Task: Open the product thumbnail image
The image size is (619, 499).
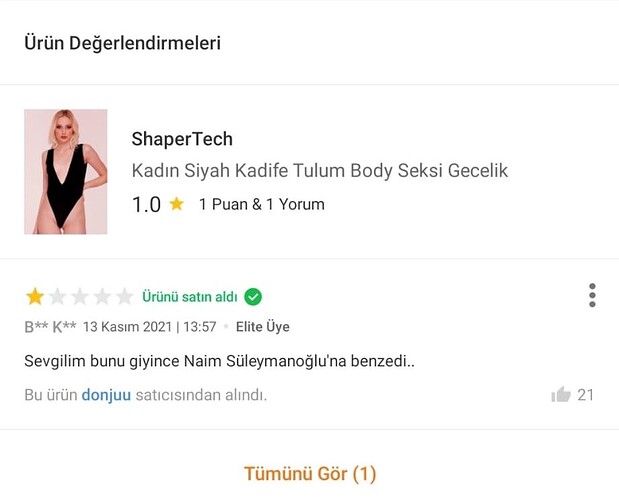Action: [x=66, y=171]
